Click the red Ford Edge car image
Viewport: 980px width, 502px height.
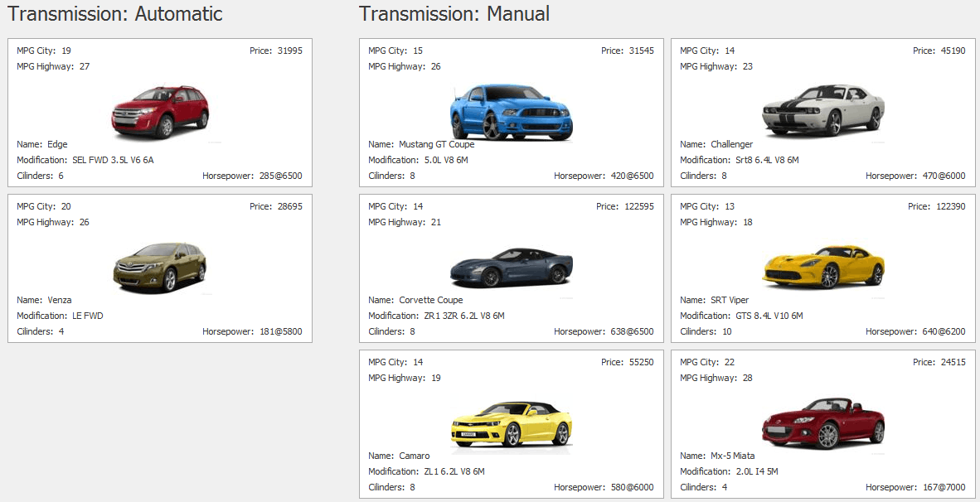(x=160, y=113)
